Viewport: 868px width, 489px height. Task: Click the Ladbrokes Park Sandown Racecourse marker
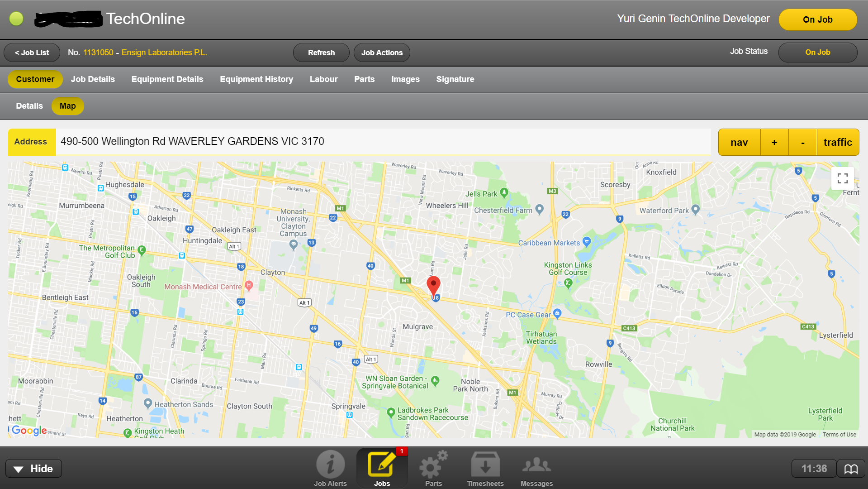[391, 413]
